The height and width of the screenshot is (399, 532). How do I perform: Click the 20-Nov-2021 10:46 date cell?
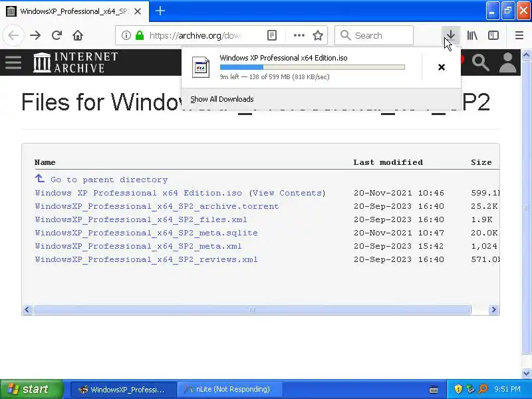pos(398,193)
